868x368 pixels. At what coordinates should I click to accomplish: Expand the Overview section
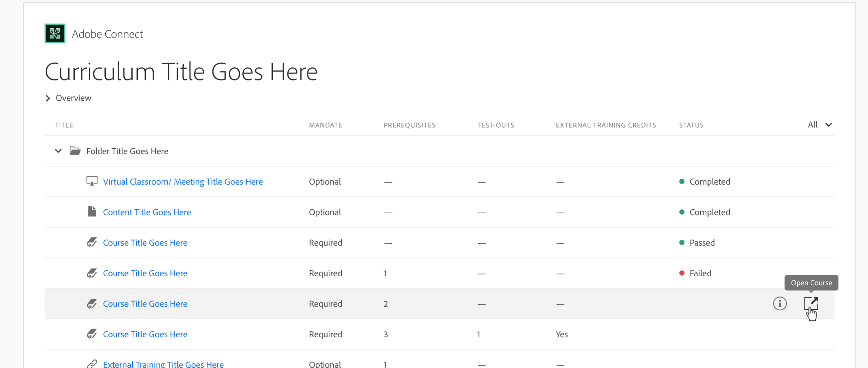[48, 98]
